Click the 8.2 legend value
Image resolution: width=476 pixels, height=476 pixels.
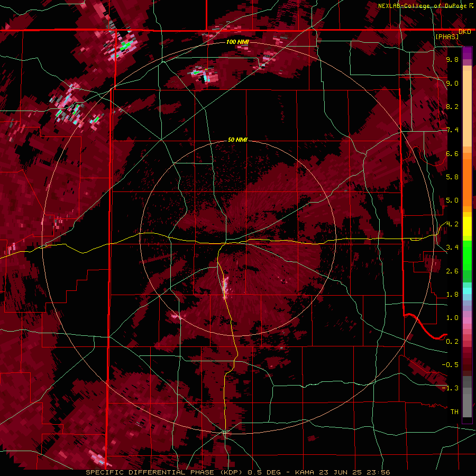pos(452,106)
